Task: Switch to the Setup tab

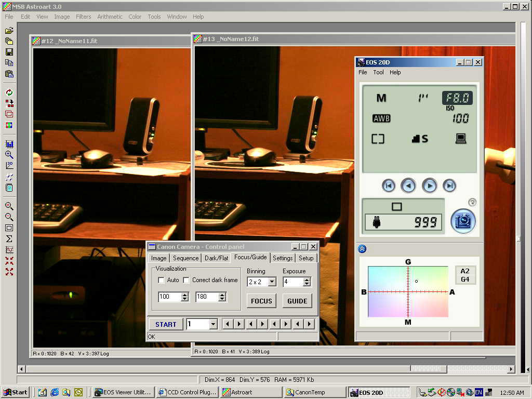Action: pos(306,258)
